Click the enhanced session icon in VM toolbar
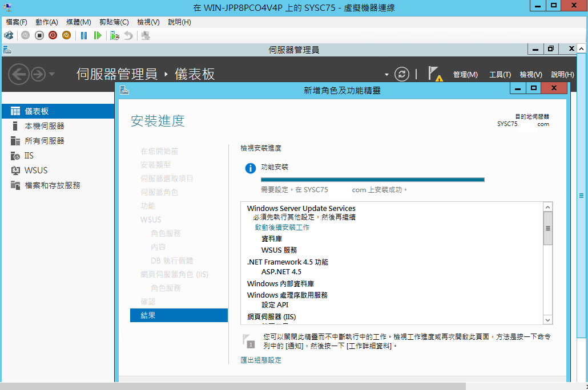Image resolution: width=588 pixels, height=390 pixels. coord(146,35)
